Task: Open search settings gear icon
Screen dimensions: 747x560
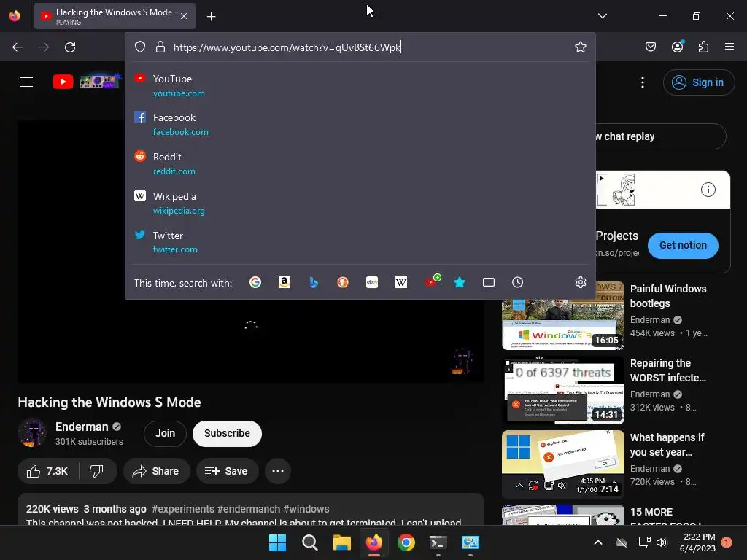Action: point(580,282)
